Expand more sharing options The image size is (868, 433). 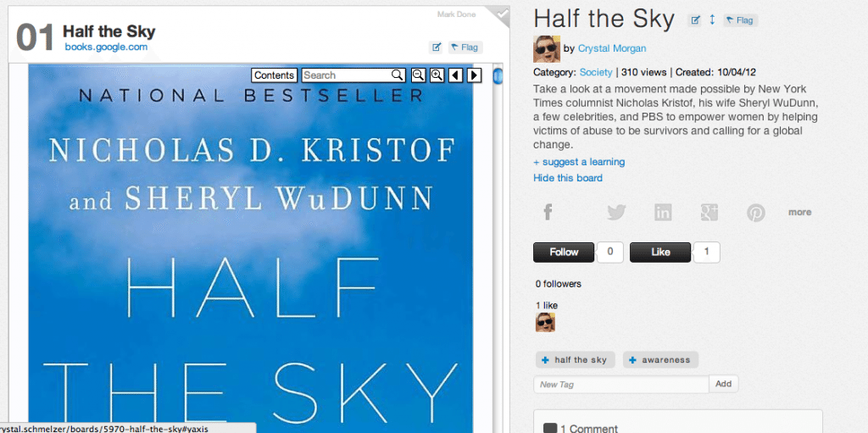pos(800,212)
